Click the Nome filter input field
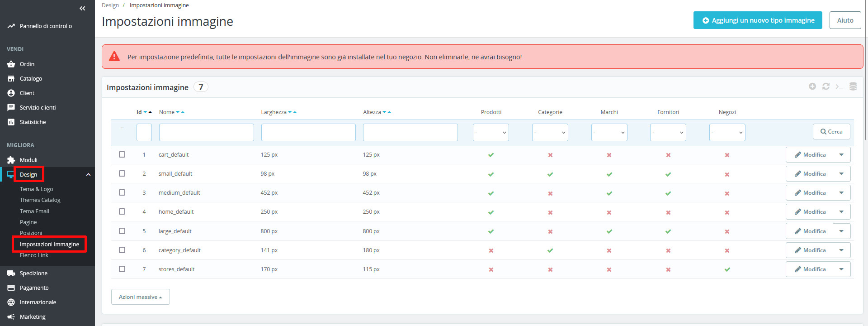 [207, 132]
